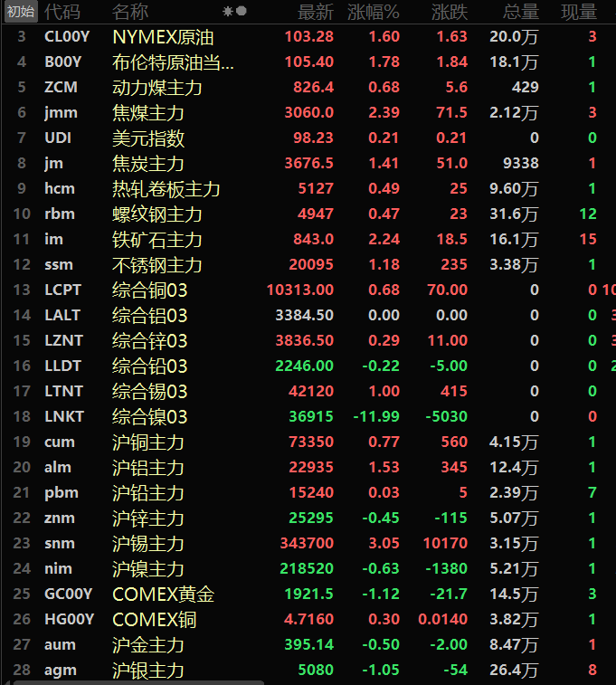
Task: Select the 美元指数 row
Action: pyautogui.click(x=148, y=138)
